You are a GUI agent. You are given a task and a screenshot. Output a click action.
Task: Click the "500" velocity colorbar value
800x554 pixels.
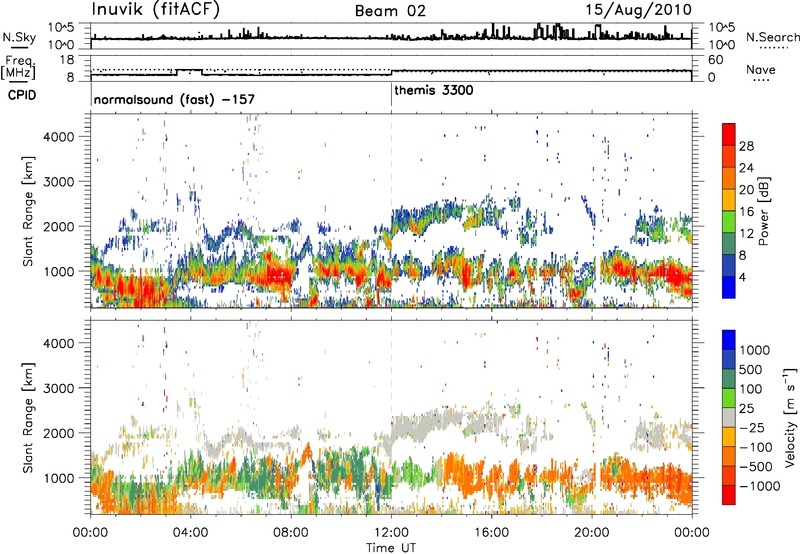(x=751, y=370)
